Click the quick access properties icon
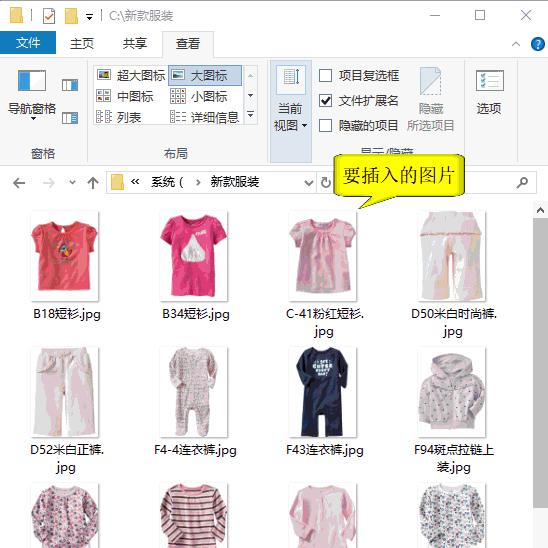This screenshot has width=548, height=548. click(49, 16)
